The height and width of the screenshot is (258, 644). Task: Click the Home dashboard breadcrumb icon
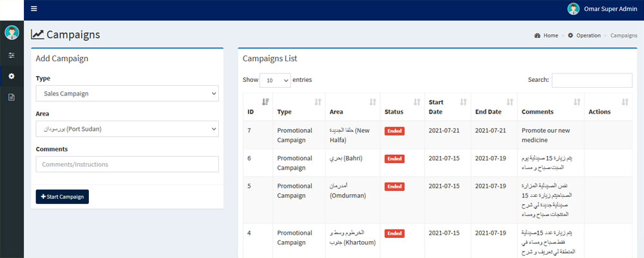[x=537, y=35]
